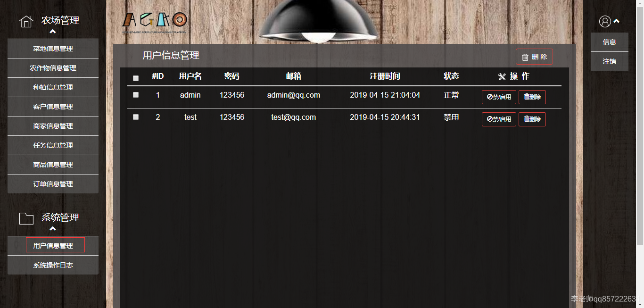This screenshot has height=308, width=644.
Task: Check the box for test row
Action: click(x=136, y=117)
